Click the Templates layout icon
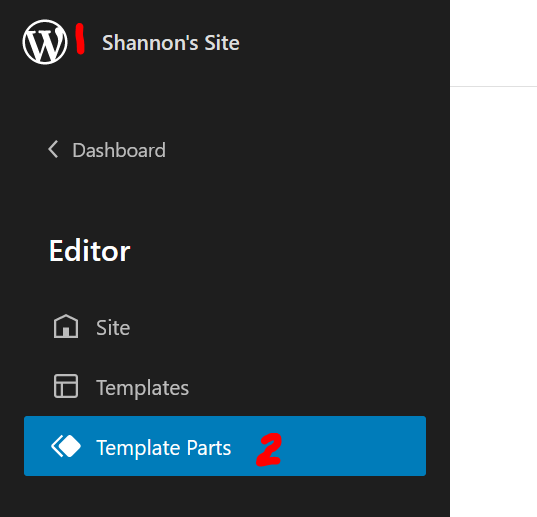Viewport: 537px width, 517px height. 66,386
